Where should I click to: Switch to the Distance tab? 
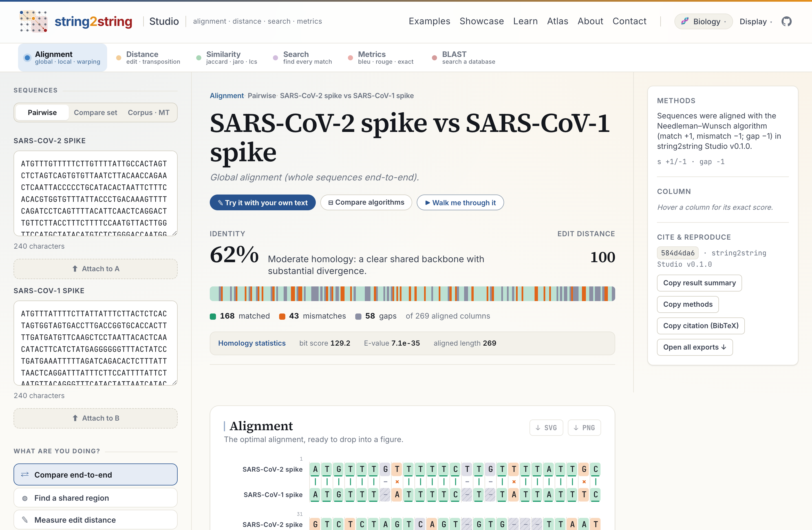pyautogui.click(x=148, y=57)
